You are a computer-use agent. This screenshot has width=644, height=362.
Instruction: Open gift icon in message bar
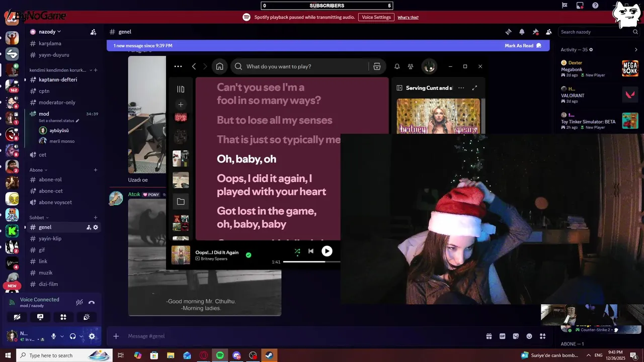(x=489, y=336)
